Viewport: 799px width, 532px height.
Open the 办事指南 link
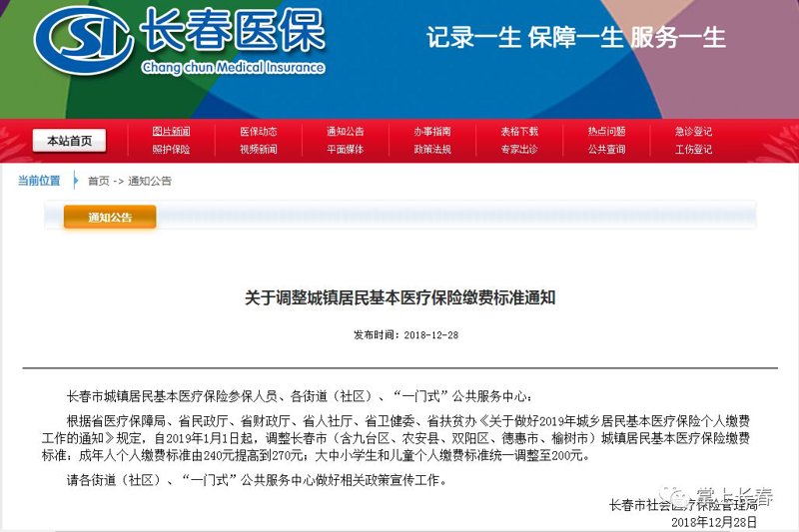[x=432, y=132]
